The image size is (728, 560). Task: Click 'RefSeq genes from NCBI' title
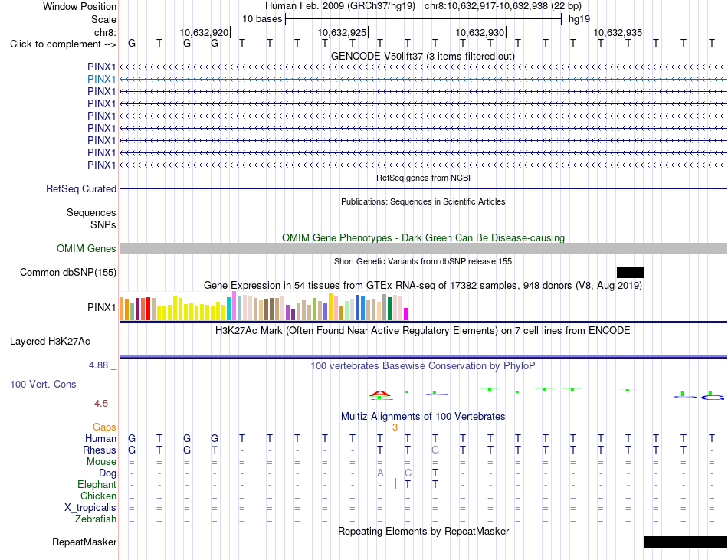[424, 178]
